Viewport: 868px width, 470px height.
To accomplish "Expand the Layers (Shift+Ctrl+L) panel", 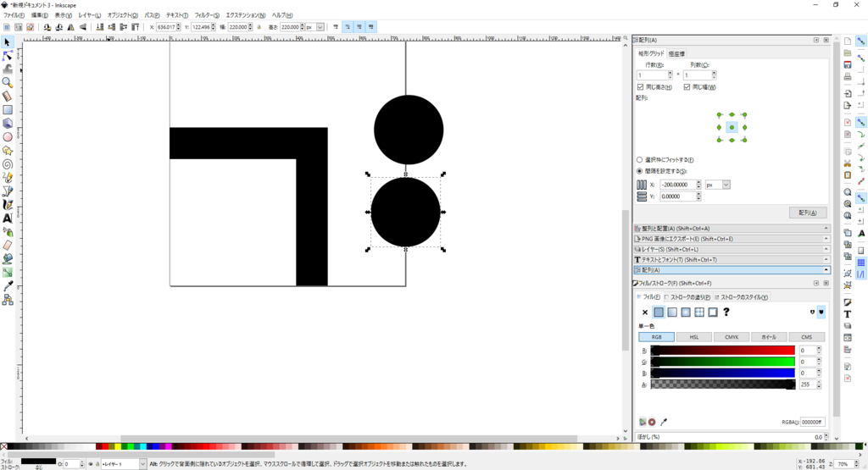I will point(732,249).
